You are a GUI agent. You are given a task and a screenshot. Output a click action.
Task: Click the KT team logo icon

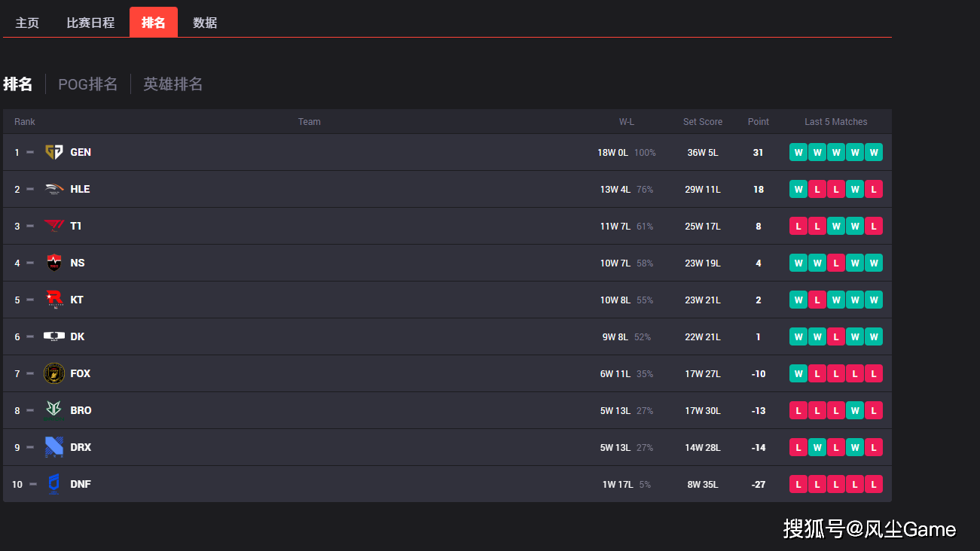(53, 300)
